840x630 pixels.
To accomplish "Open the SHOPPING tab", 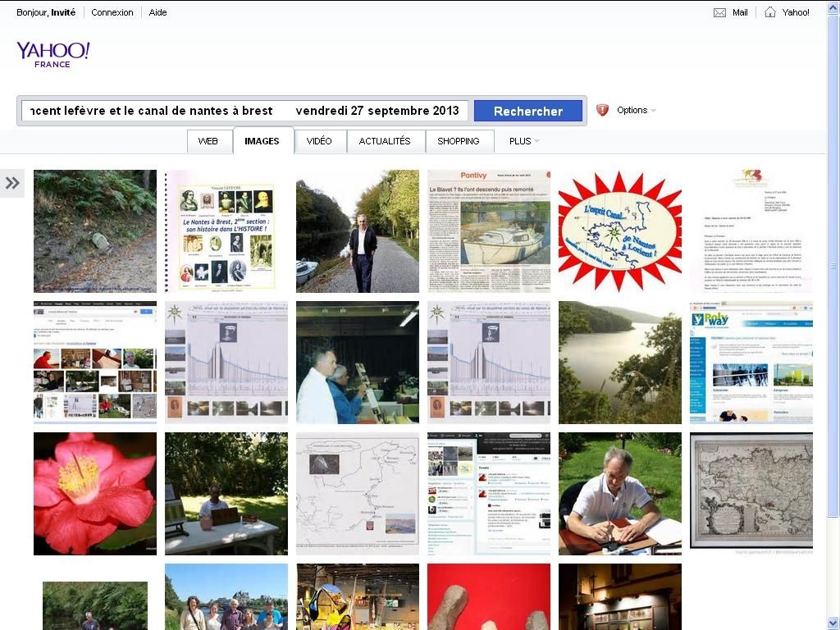I will [459, 141].
